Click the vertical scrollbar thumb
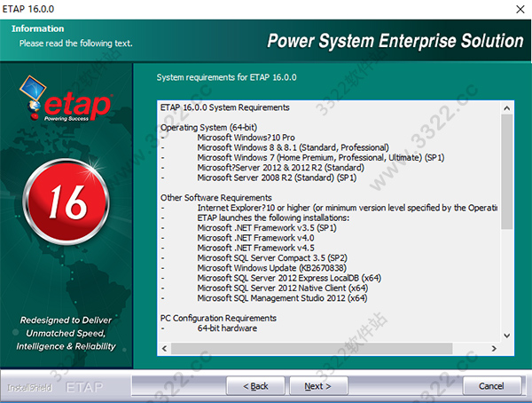Screen dimensions: 532x403 click(507, 171)
